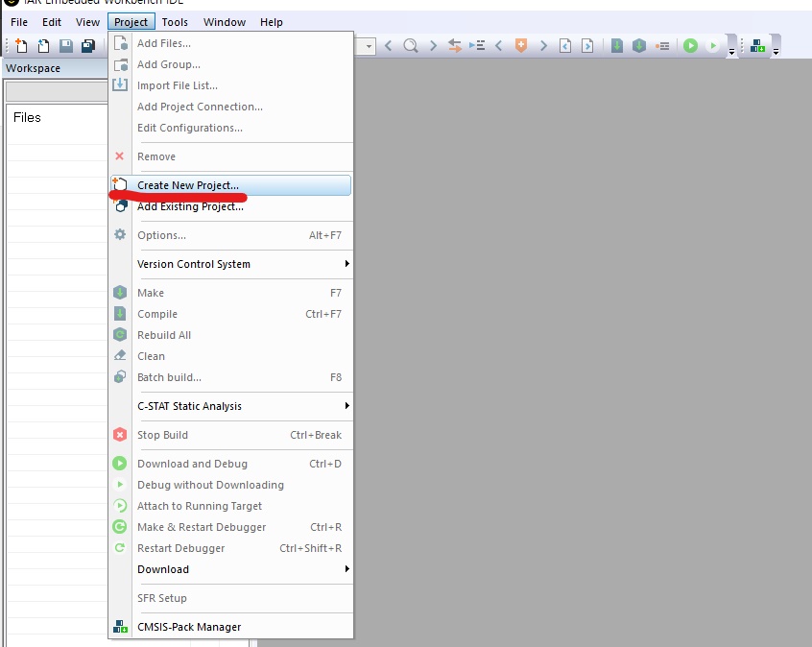
Task: Open CMSIS-Pack Manager from Project menu
Action: point(231,627)
